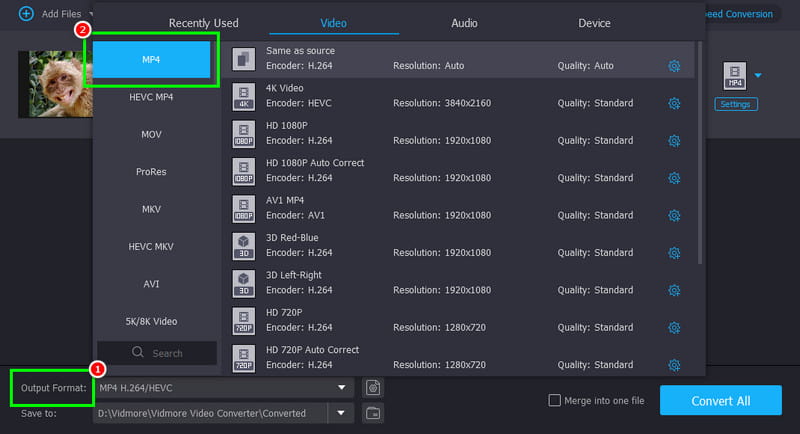Click the 4K Video preset icon
This screenshot has height=434, width=800.
click(x=244, y=97)
